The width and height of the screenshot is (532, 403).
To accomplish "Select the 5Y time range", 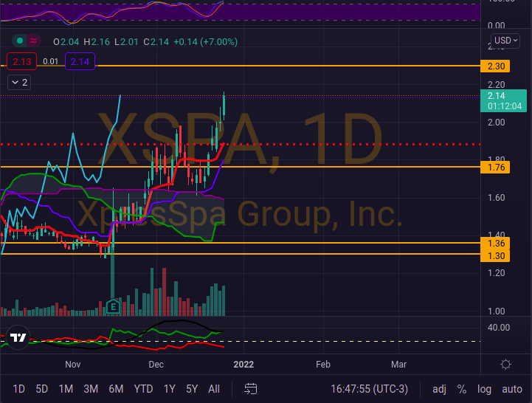I will click(x=192, y=389).
